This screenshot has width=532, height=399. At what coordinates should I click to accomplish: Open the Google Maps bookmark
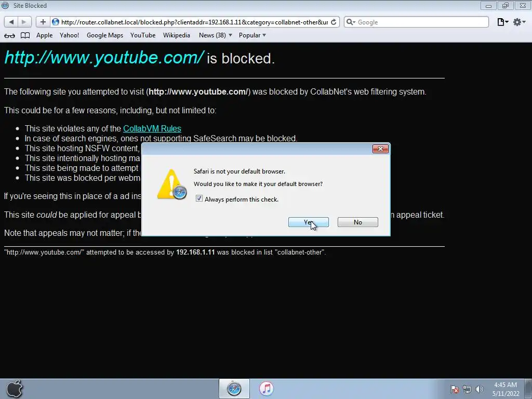(x=105, y=35)
